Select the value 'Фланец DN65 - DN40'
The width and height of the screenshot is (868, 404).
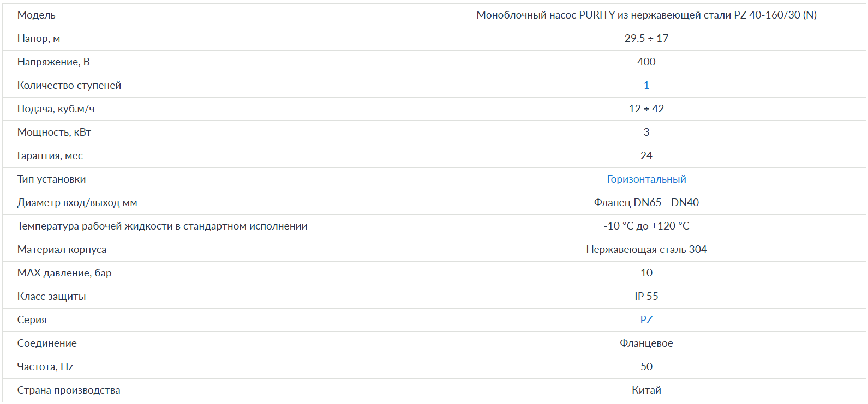(x=646, y=202)
